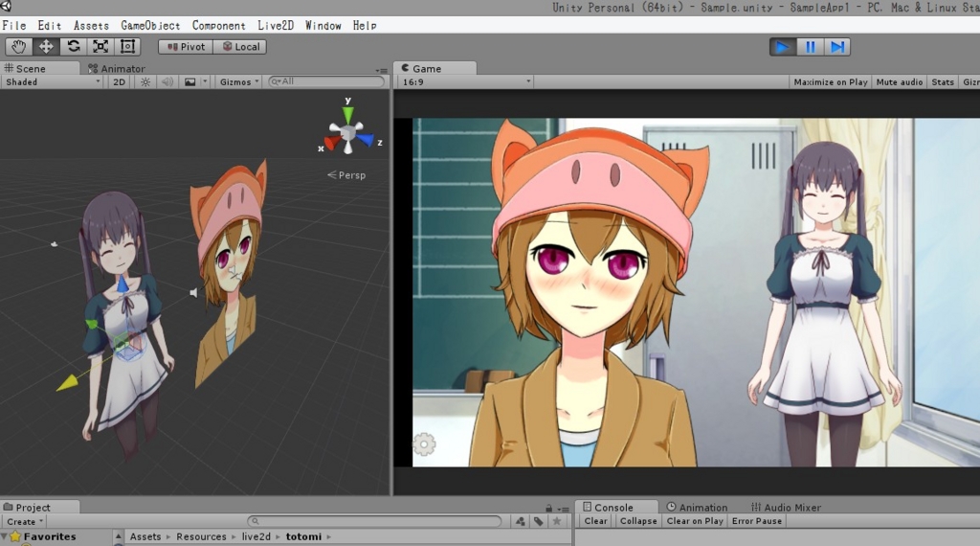
Task: Open the GameObject menu
Action: [150, 26]
